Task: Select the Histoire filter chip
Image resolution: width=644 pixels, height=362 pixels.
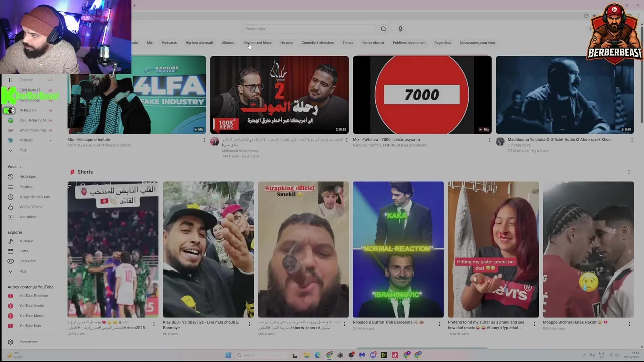Action: tap(287, 43)
